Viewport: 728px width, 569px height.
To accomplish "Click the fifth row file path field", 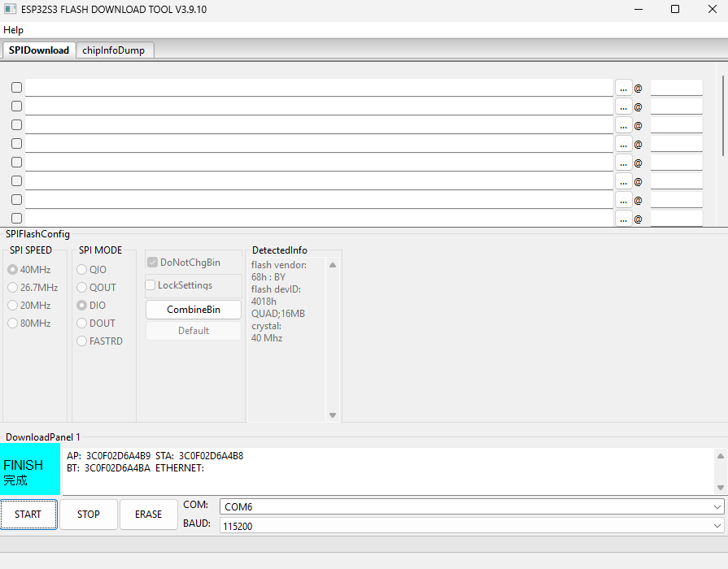I will pyautogui.click(x=319, y=163).
